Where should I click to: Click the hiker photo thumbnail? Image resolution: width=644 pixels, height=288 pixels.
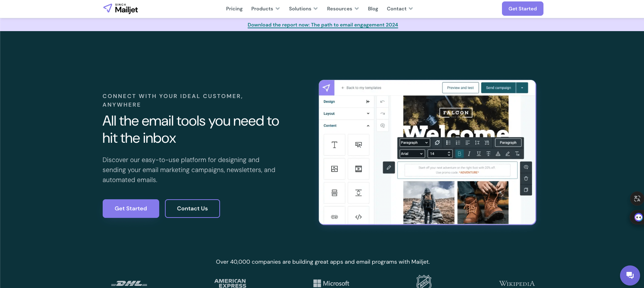coord(429,202)
